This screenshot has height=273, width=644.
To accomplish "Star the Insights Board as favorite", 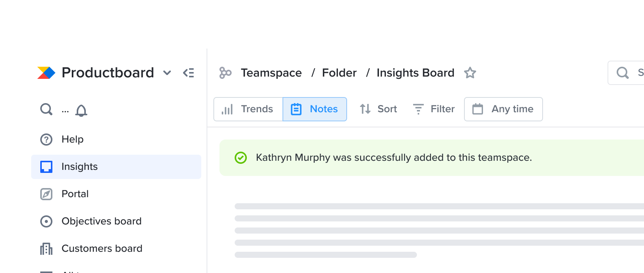I will point(470,73).
